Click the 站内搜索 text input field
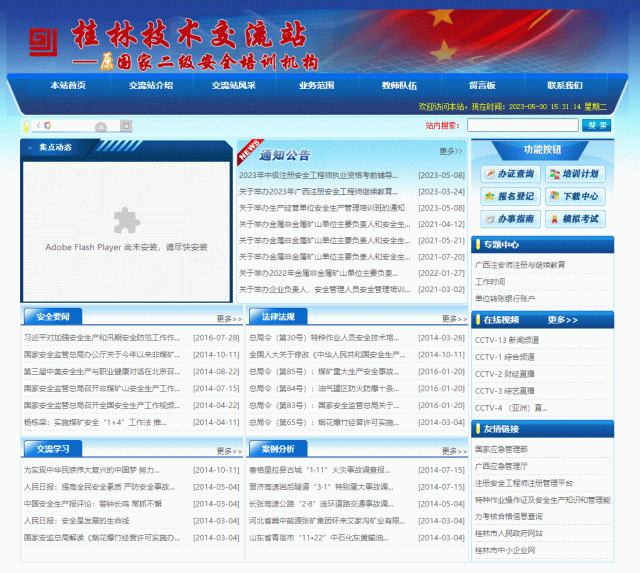This screenshot has height=573, width=640. [522, 126]
